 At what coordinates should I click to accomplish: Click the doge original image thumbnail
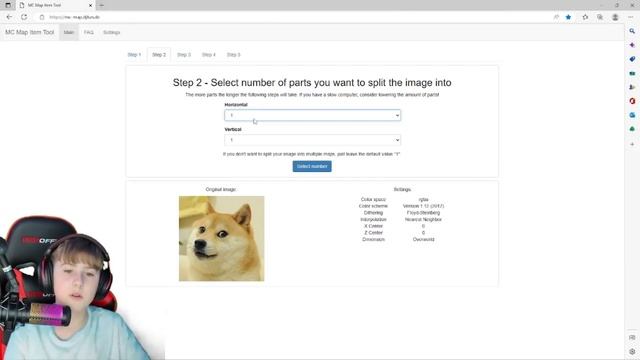(221, 238)
